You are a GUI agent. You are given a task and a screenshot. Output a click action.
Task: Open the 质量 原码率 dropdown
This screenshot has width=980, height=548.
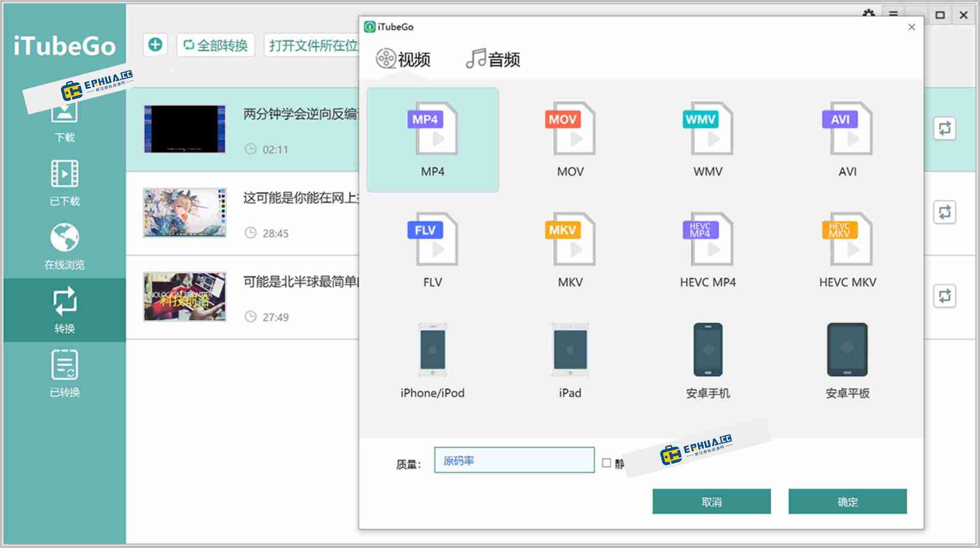514,460
